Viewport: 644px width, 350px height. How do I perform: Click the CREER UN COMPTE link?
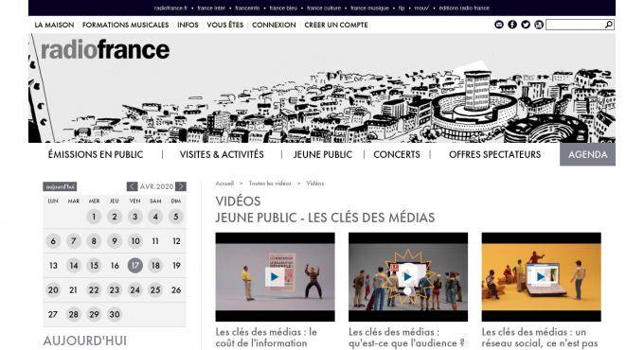336,25
